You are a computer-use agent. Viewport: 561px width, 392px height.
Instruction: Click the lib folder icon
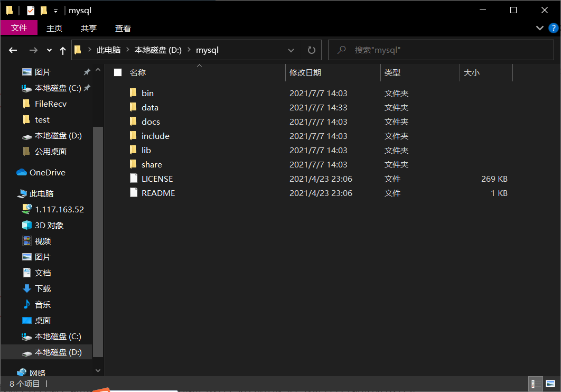pos(133,150)
